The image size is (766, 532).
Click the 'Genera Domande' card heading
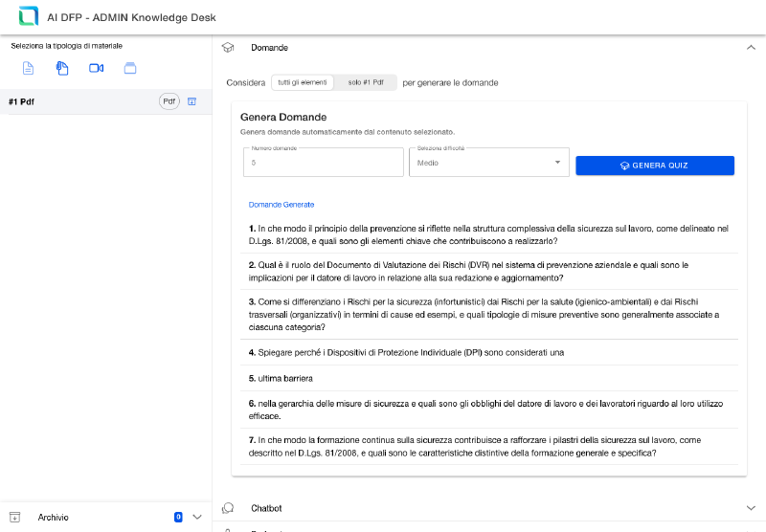[x=283, y=117]
